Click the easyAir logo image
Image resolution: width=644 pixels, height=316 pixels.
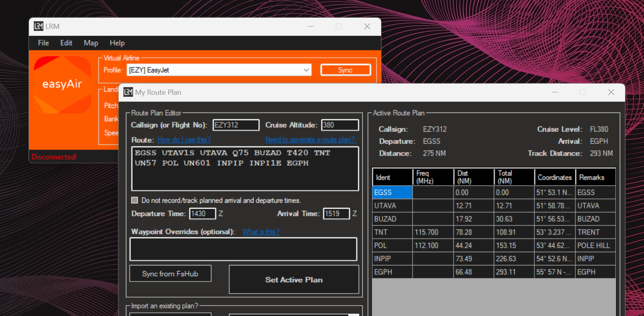coord(62,85)
